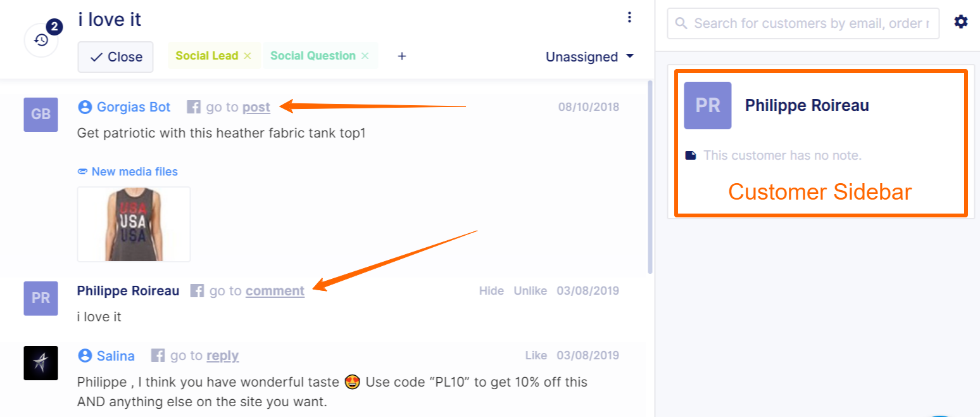Like Salina's reply
The width and height of the screenshot is (980, 417).
536,356
